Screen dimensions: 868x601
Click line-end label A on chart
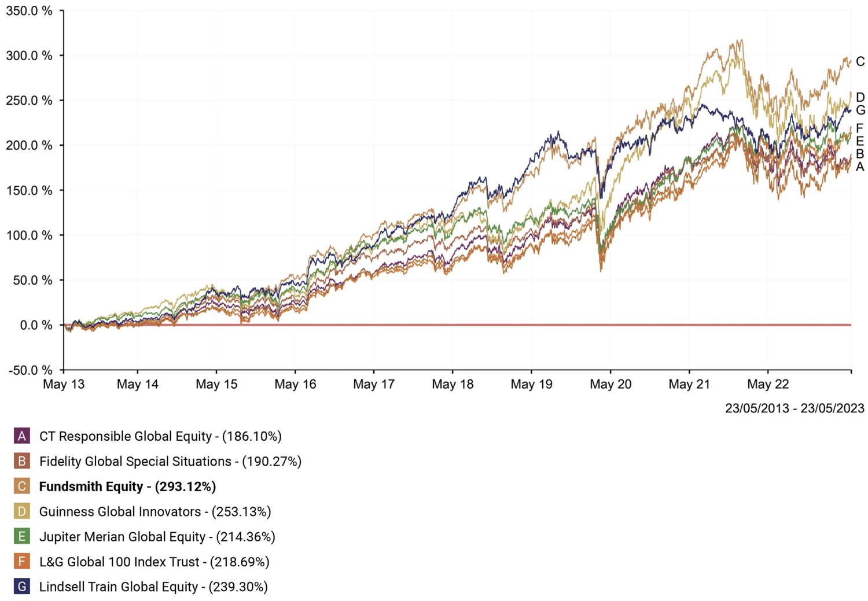(x=860, y=167)
